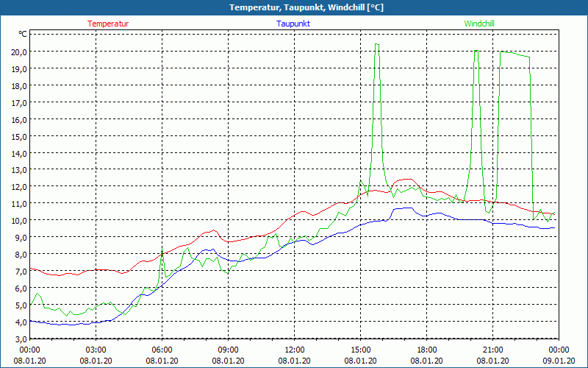Click the blue Taupunkt legend label
The width and height of the screenshot is (588, 368).
pyautogui.click(x=293, y=24)
